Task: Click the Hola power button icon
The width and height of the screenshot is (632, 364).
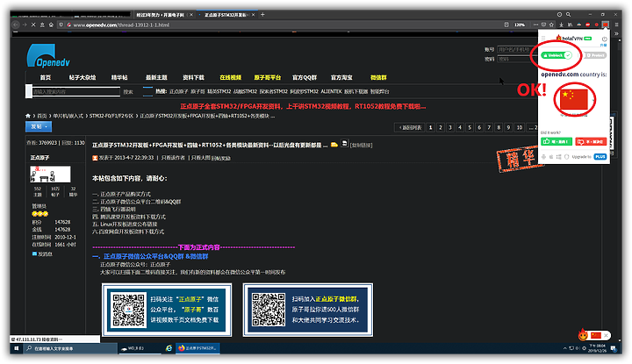Action: pos(604,39)
